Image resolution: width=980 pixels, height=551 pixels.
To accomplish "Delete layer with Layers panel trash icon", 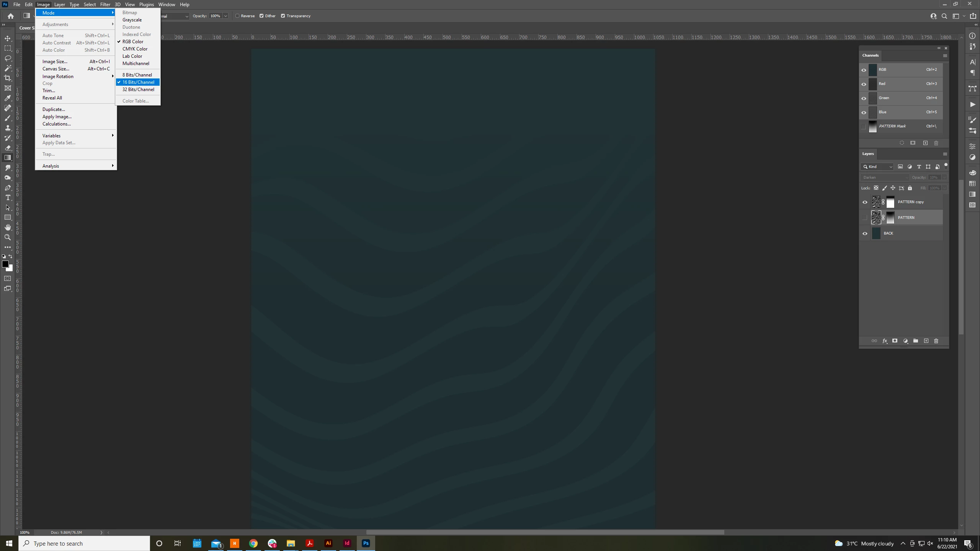I will coord(936,341).
